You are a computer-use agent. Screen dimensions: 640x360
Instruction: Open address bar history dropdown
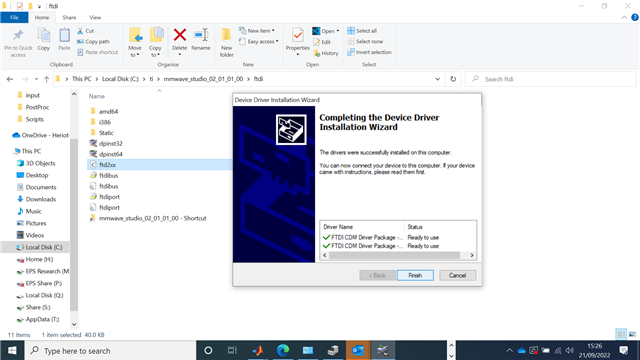(x=438, y=79)
